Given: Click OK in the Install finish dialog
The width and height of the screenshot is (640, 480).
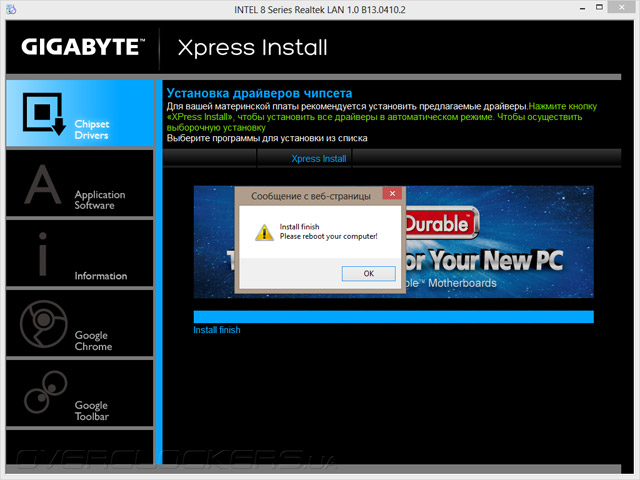Looking at the screenshot, I should coord(369,273).
